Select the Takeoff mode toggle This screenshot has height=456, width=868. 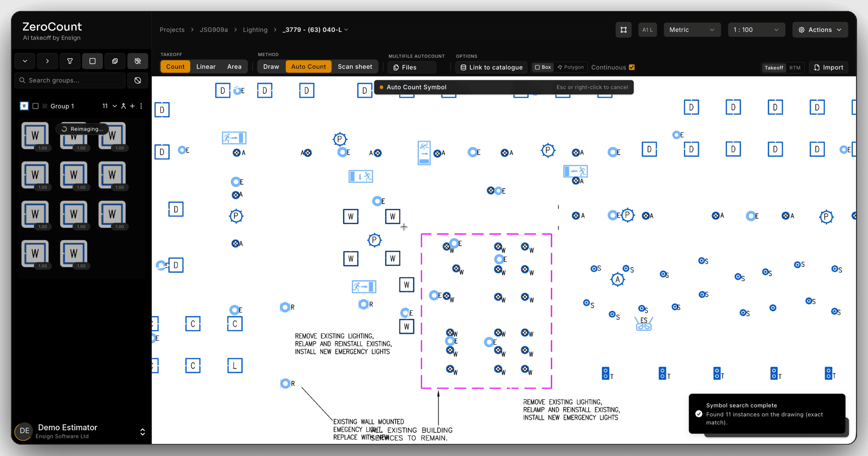774,68
